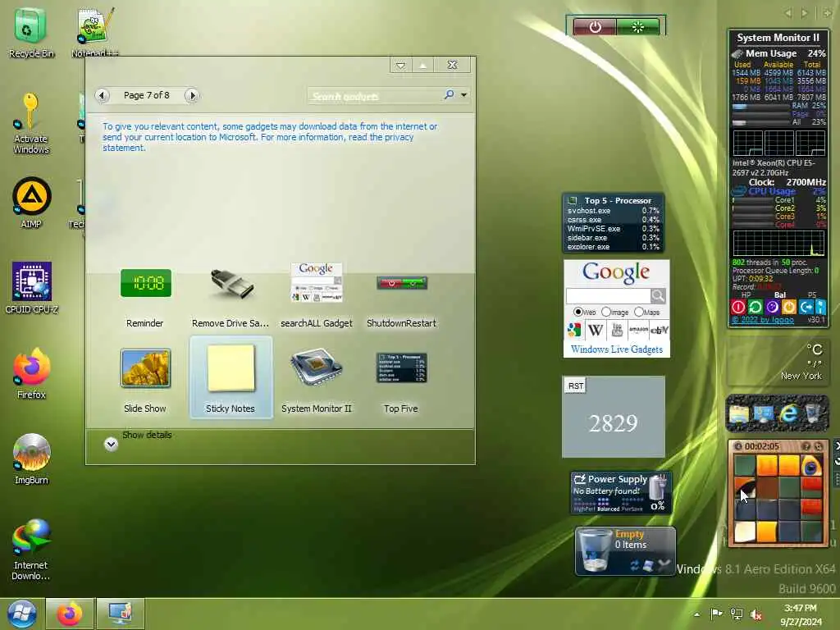The width and height of the screenshot is (840, 630).
Task: Go to previous page of gadget gallery
Action: pos(102,95)
